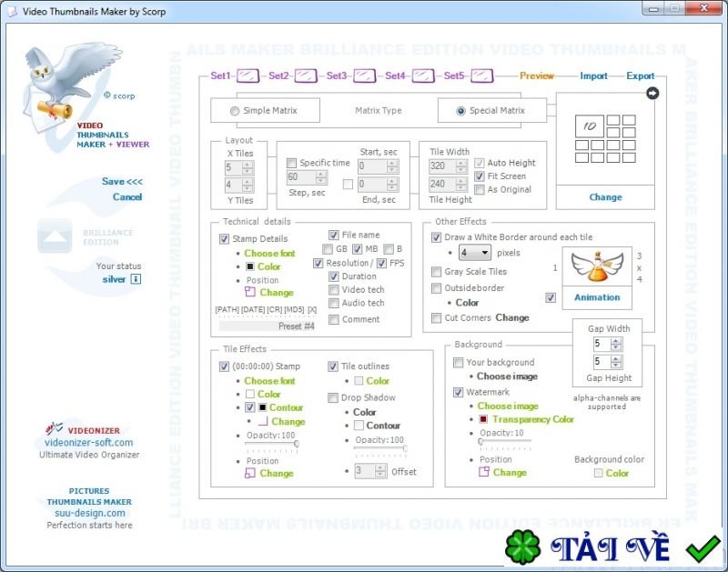Click the Set3 preset icon
This screenshot has width=728, height=572.
click(x=365, y=75)
